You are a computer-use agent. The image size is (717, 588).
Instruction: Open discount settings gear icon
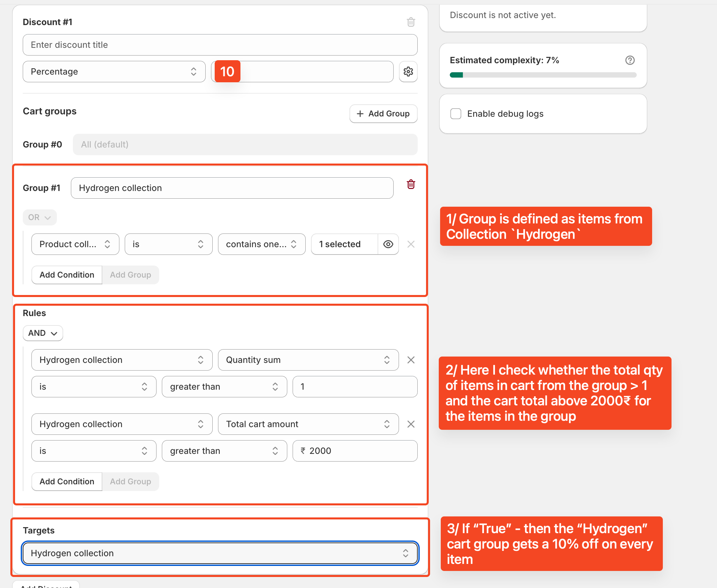pos(408,72)
